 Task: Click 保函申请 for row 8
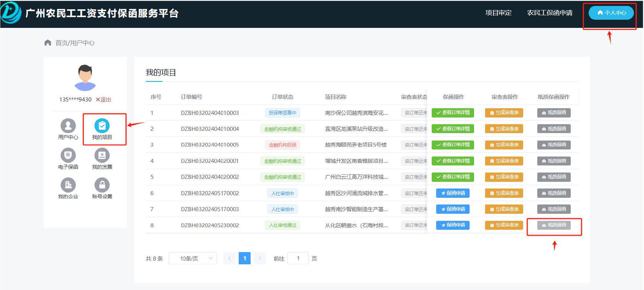click(453, 225)
